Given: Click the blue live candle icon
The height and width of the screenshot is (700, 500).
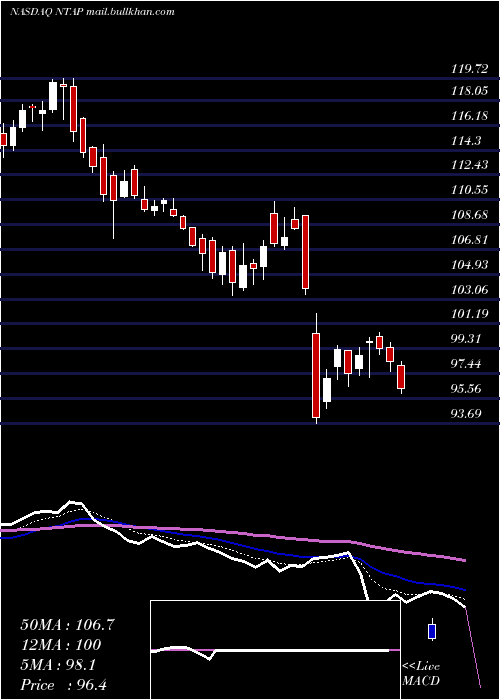Looking at the screenshot, I should [432, 630].
